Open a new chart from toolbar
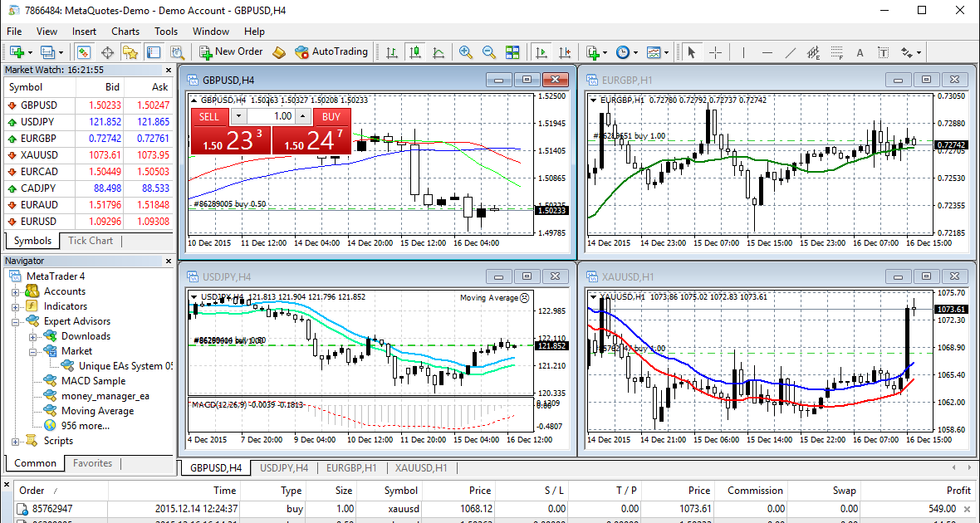 click(x=17, y=51)
